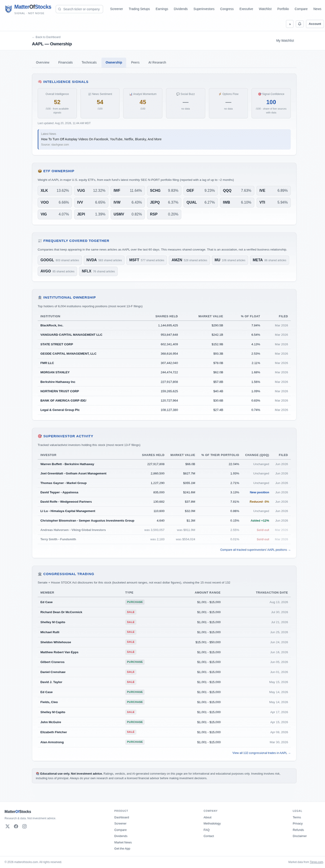Open the footer Dashboard link
Viewport: 325px width, 868px height.
[121, 817]
